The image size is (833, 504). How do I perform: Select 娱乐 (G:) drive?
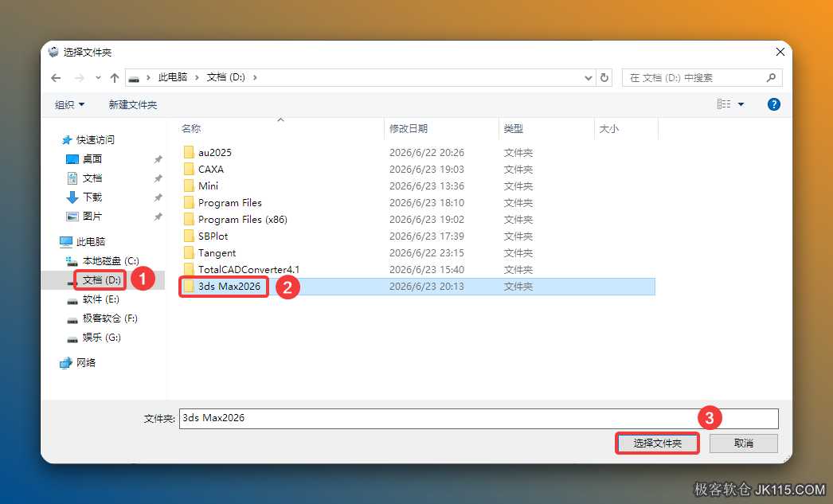101,338
